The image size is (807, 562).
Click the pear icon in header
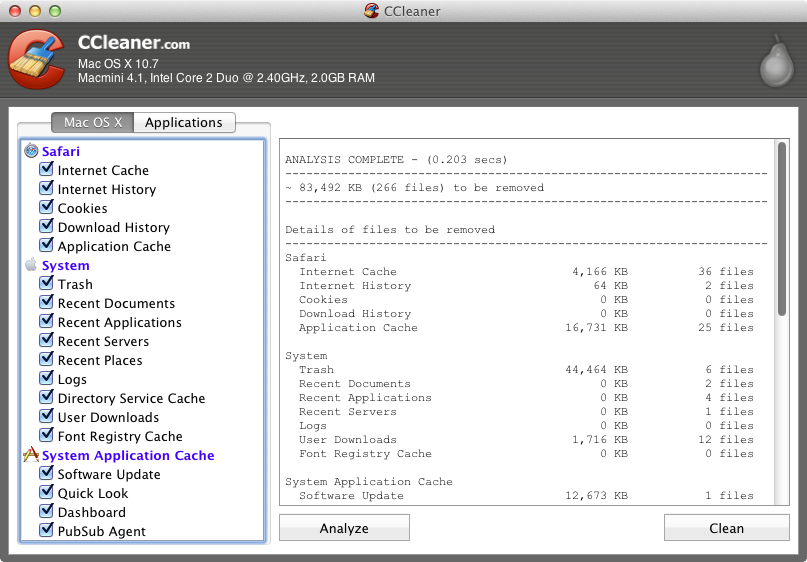point(772,62)
